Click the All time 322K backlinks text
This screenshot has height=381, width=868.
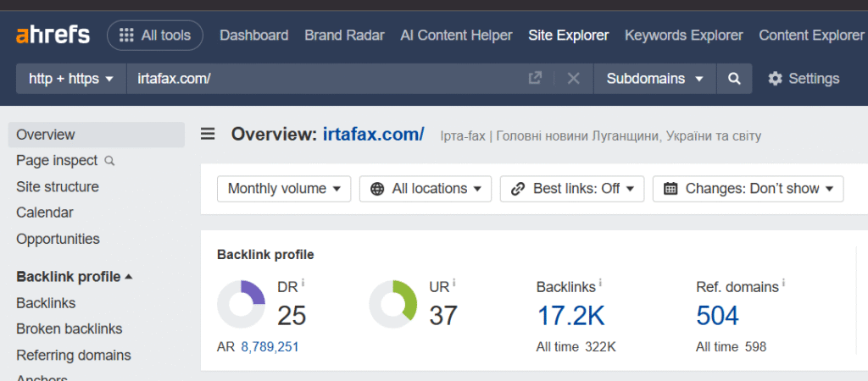[576, 347]
